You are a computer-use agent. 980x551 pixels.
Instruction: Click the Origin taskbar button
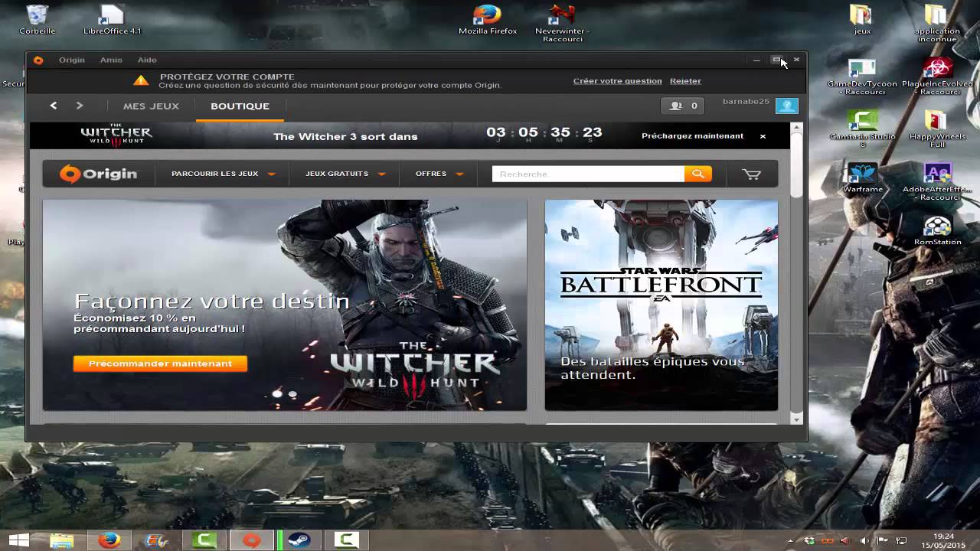coord(252,540)
